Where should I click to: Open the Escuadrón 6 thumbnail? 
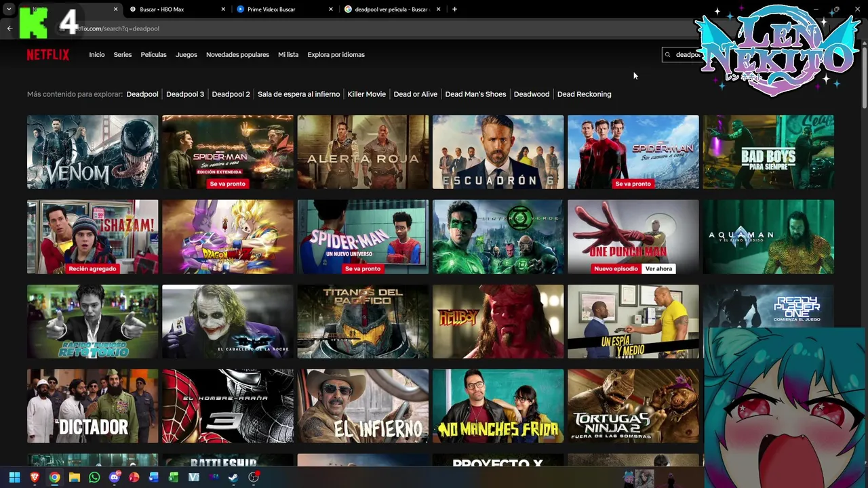[x=498, y=152]
